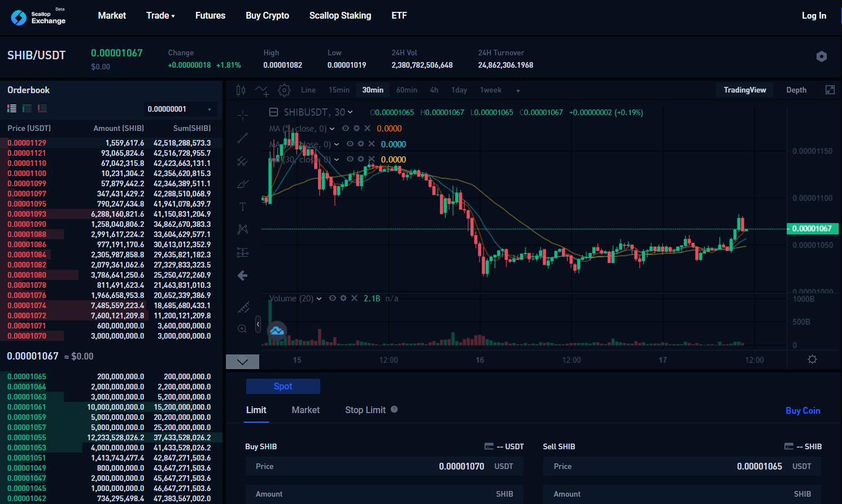This screenshot has height=504, width=842.
Task: Toggle visibility of Volume indicator
Action: 333,298
